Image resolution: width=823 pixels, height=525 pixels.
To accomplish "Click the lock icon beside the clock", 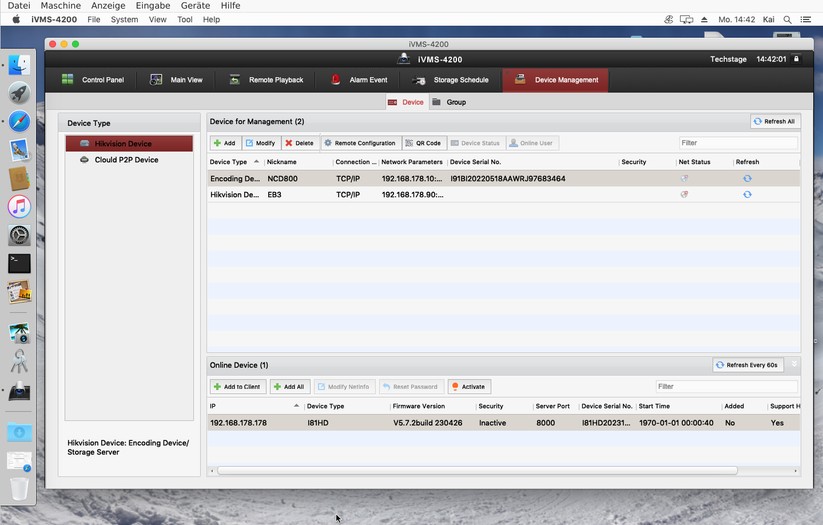I will coord(796,59).
